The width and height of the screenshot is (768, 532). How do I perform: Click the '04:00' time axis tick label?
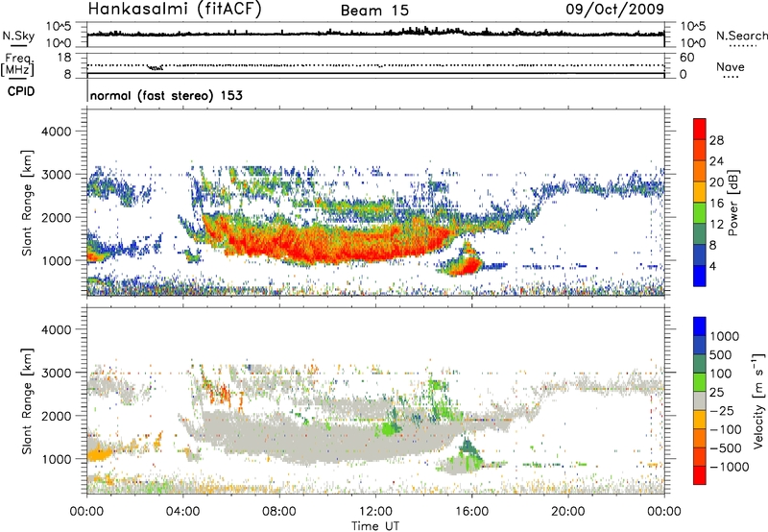[183, 512]
